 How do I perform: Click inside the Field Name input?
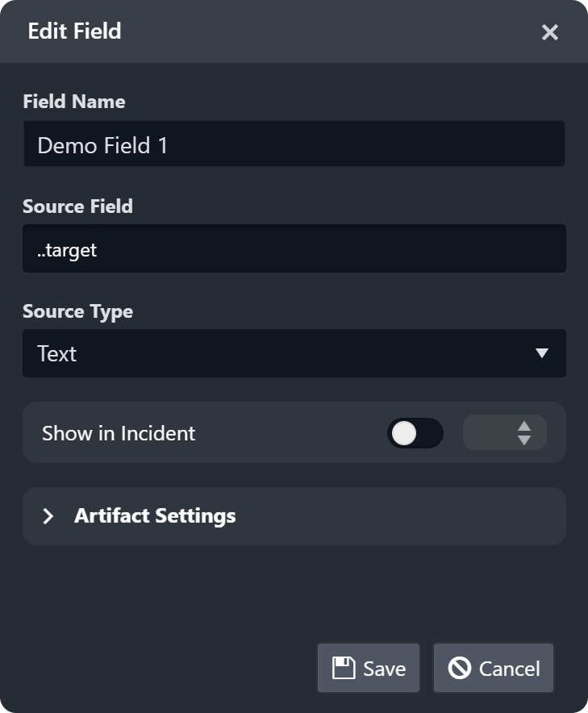coord(294,144)
